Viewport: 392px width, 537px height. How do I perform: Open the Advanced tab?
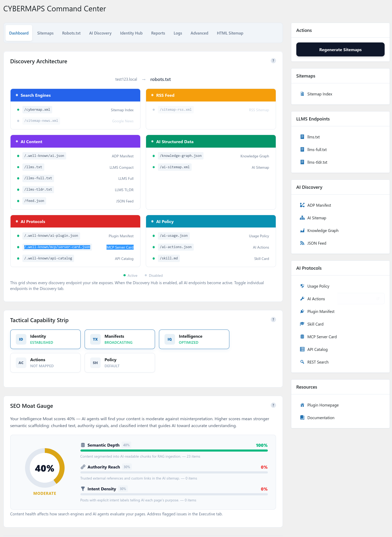click(x=199, y=33)
